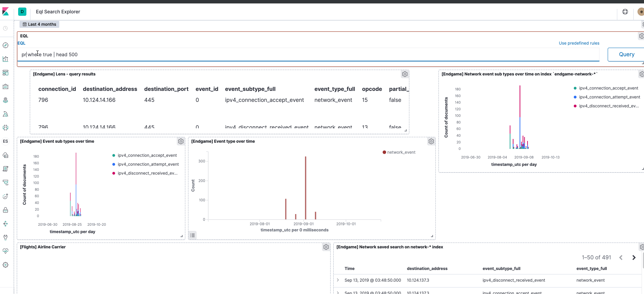Click Use predefined rules link
The image size is (644, 294).
click(579, 43)
